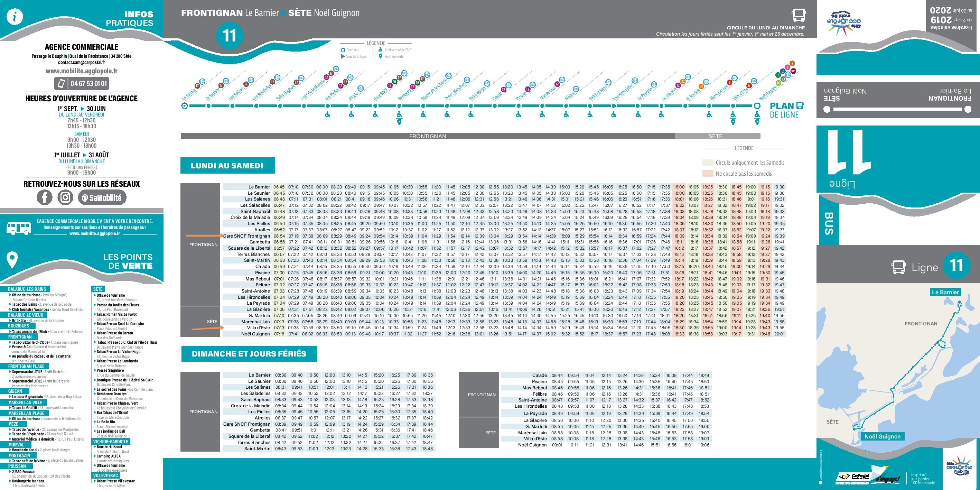Click the orange line 22 badge at G. Martelli stop
The image size is (980, 490).
click(701, 86)
